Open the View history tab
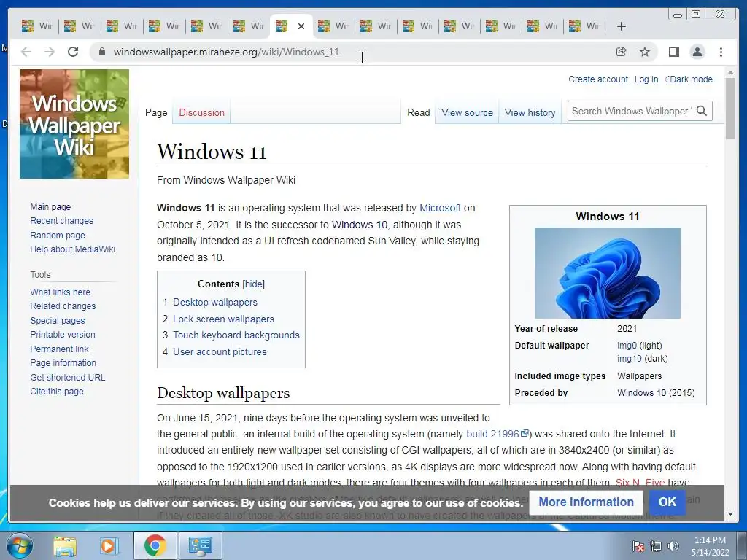Image resolution: width=747 pixels, height=560 pixels. click(530, 113)
